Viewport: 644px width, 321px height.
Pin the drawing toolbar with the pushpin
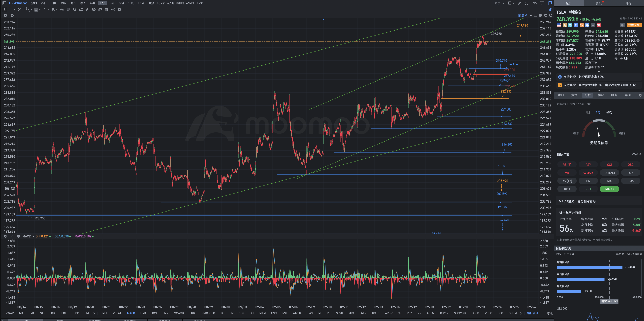pyautogui.click(x=550, y=9)
